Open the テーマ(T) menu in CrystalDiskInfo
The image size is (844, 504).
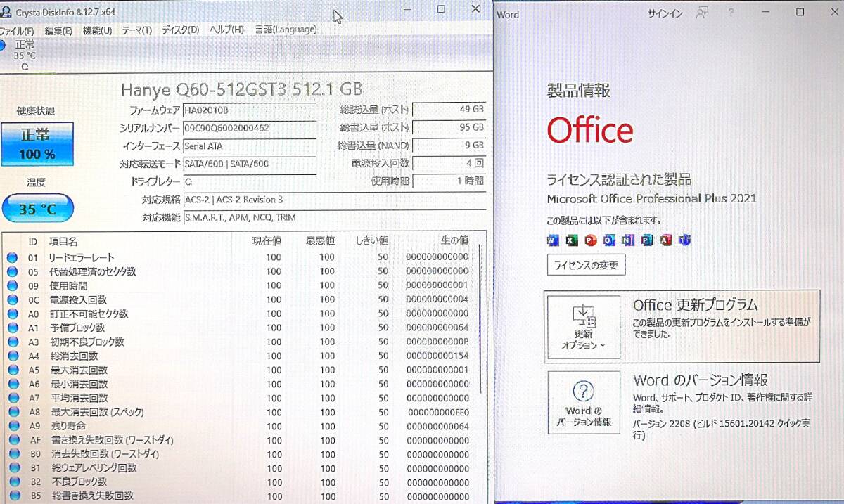(x=136, y=30)
